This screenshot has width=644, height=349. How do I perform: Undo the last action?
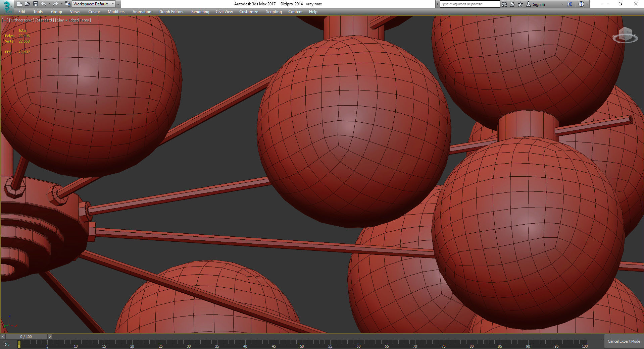[x=44, y=4]
